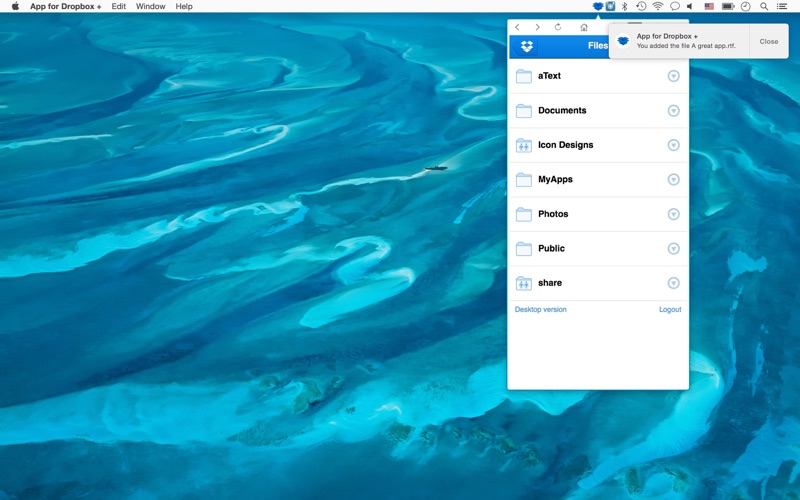Screen dimensions: 800x500
Task: Click the Desktop version link
Action: (x=540, y=310)
